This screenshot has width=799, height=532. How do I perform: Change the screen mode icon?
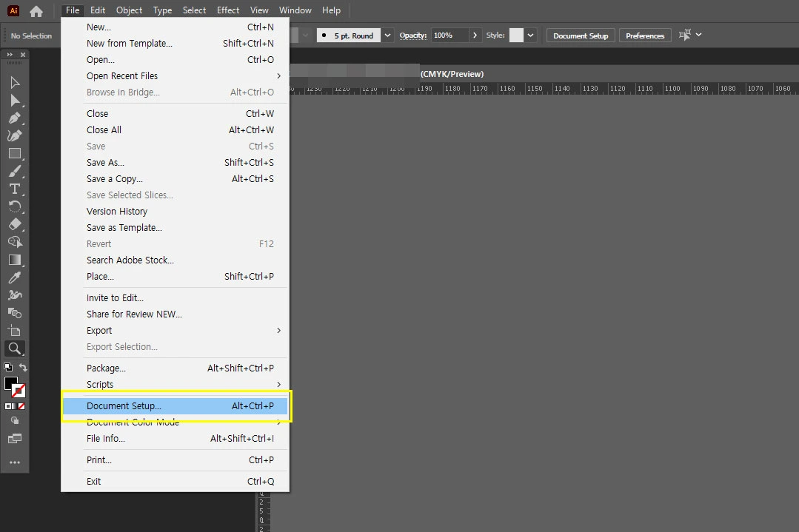point(15,438)
